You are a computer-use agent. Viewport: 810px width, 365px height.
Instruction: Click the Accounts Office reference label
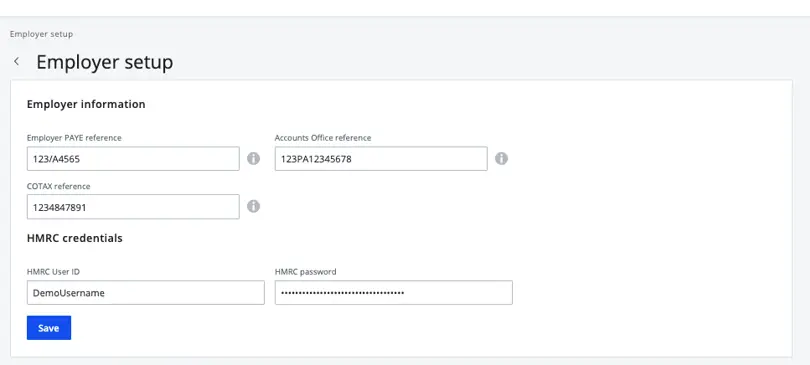pyautogui.click(x=323, y=138)
